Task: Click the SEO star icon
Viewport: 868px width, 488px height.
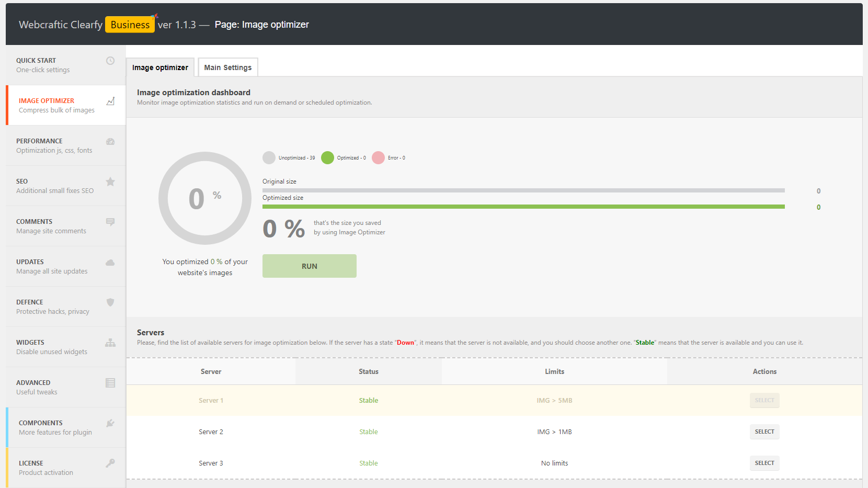Action: [110, 181]
